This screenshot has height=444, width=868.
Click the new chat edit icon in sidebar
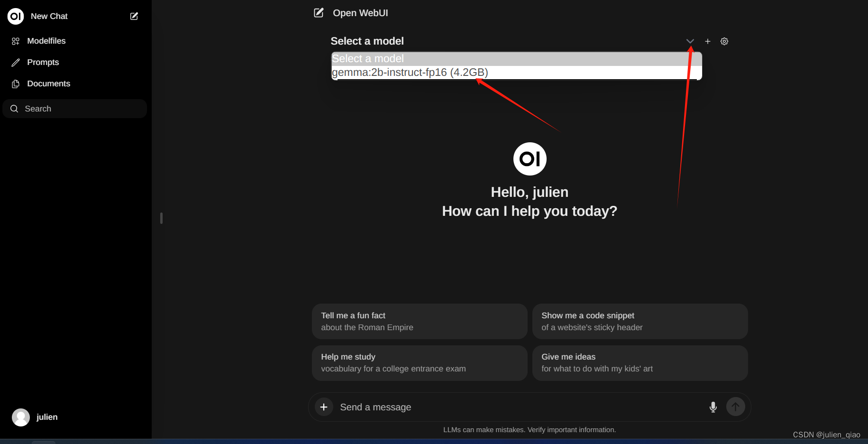[x=134, y=16]
